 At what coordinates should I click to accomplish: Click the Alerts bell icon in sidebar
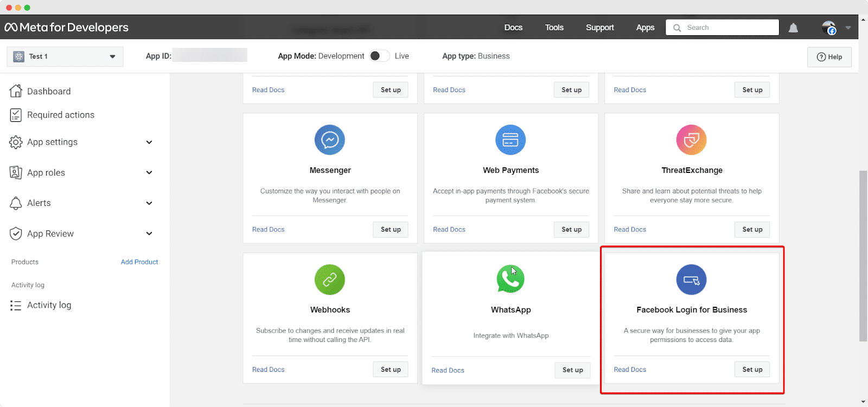pos(16,203)
